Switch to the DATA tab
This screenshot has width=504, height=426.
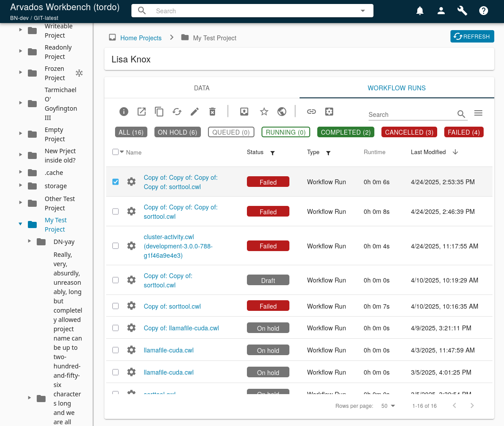coord(202,88)
